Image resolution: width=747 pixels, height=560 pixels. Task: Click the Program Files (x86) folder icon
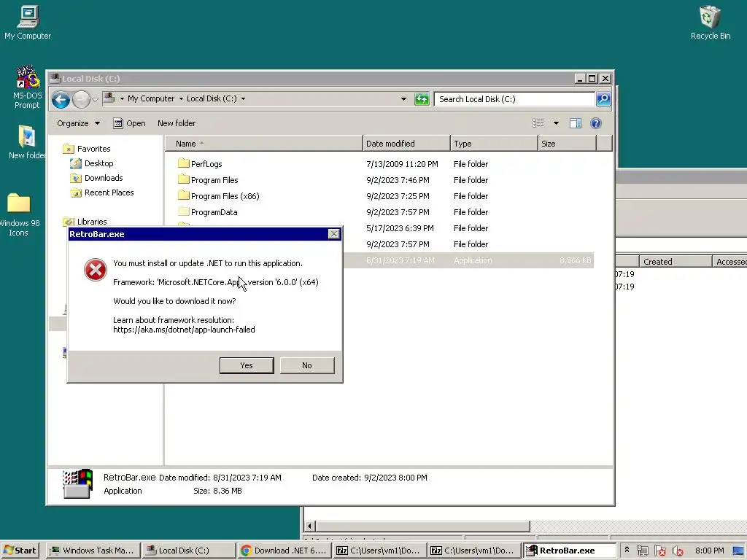click(183, 195)
